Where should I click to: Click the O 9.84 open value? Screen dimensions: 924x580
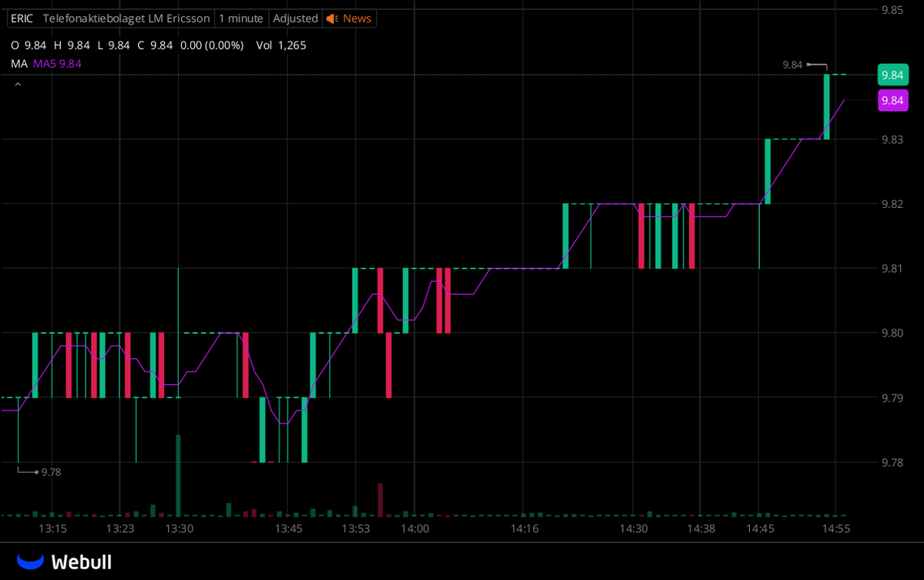[x=29, y=45]
